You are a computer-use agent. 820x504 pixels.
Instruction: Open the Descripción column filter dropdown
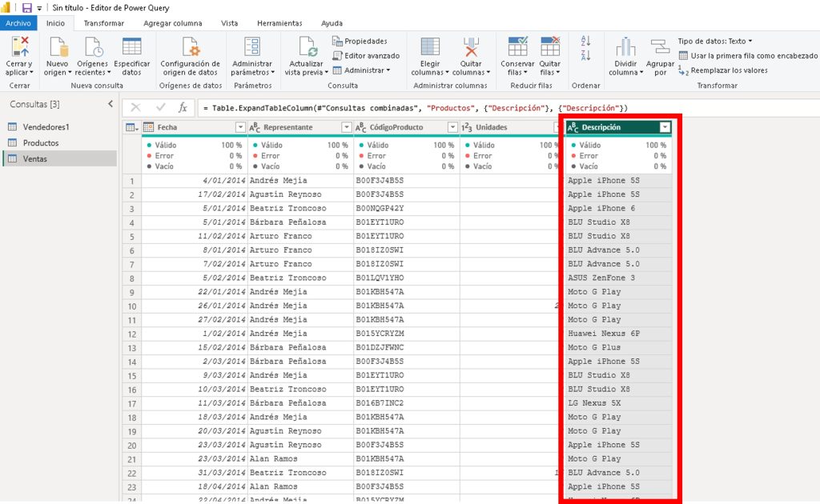(x=664, y=127)
